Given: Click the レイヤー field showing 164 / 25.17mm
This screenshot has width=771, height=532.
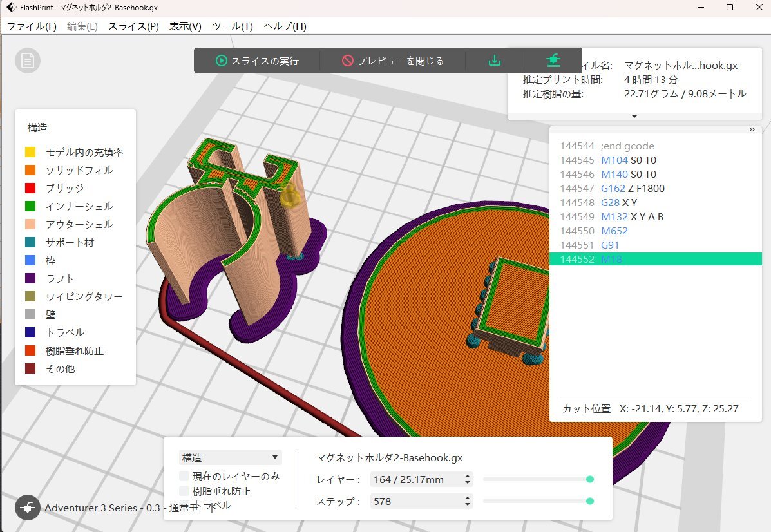Looking at the screenshot, I should click(421, 479).
